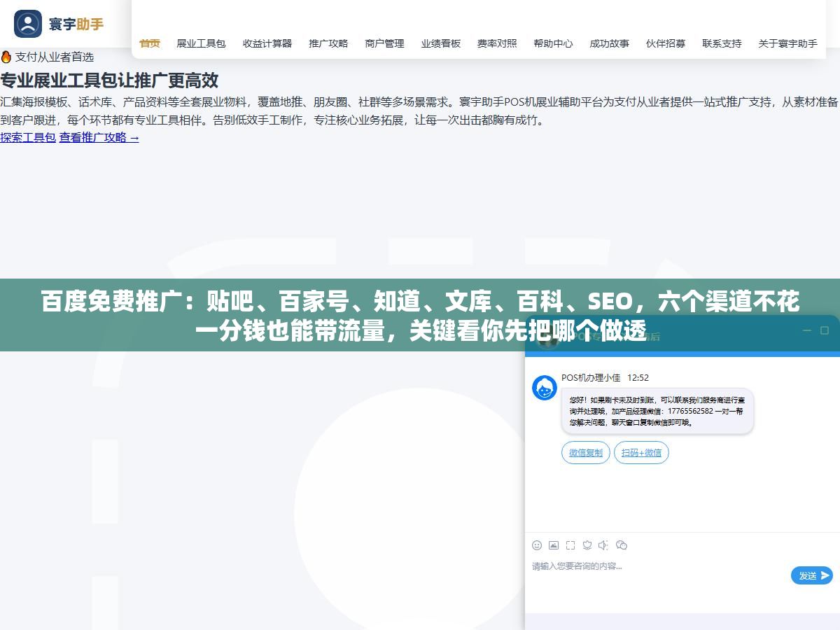This screenshot has width=840, height=630.
Task: Click the chat message about 刷卡未及时到账
Action: [x=657, y=411]
